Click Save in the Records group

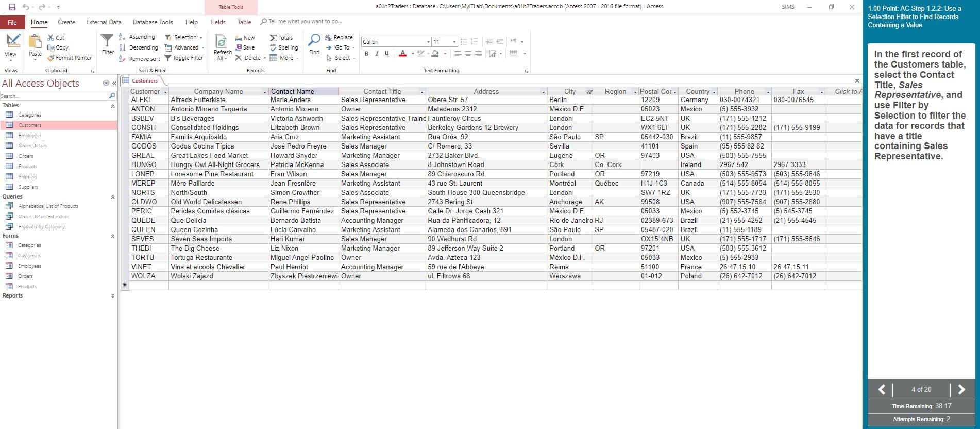coord(245,47)
